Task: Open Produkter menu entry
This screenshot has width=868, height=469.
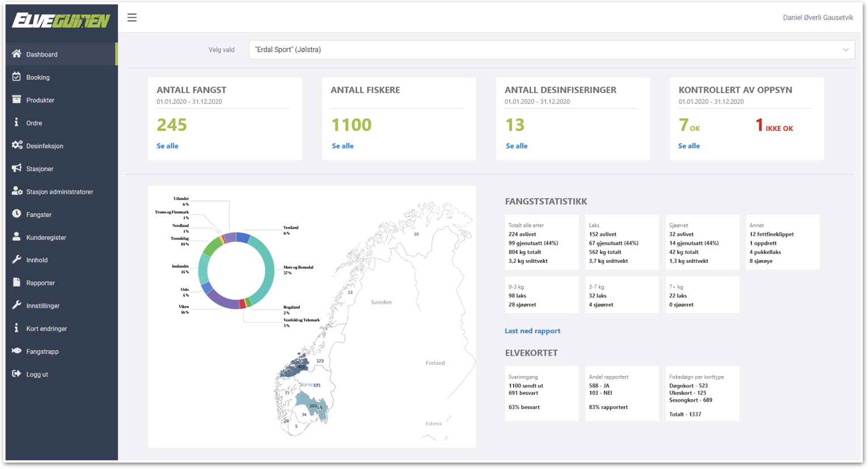Action: pos(61,100)
